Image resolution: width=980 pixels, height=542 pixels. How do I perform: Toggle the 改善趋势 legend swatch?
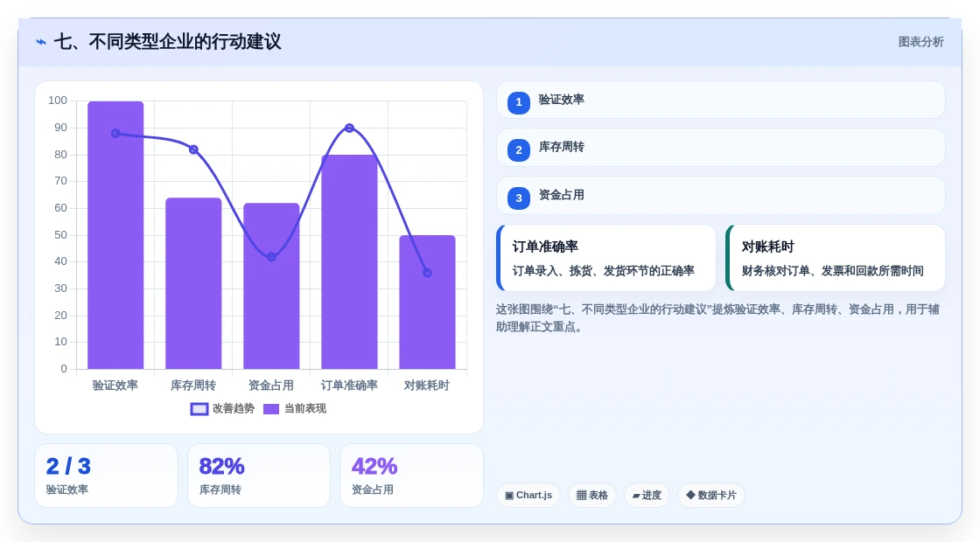[x=199, y=409]
